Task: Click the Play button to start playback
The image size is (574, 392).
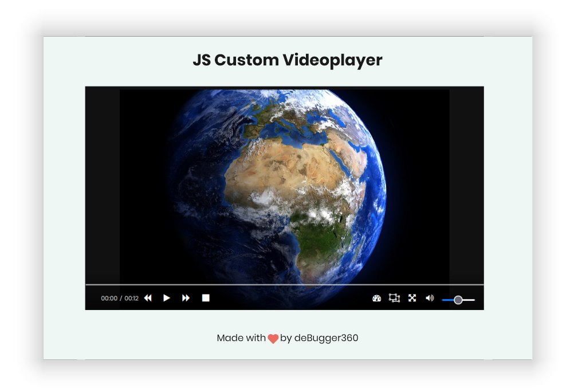Action: pos(167,297)
